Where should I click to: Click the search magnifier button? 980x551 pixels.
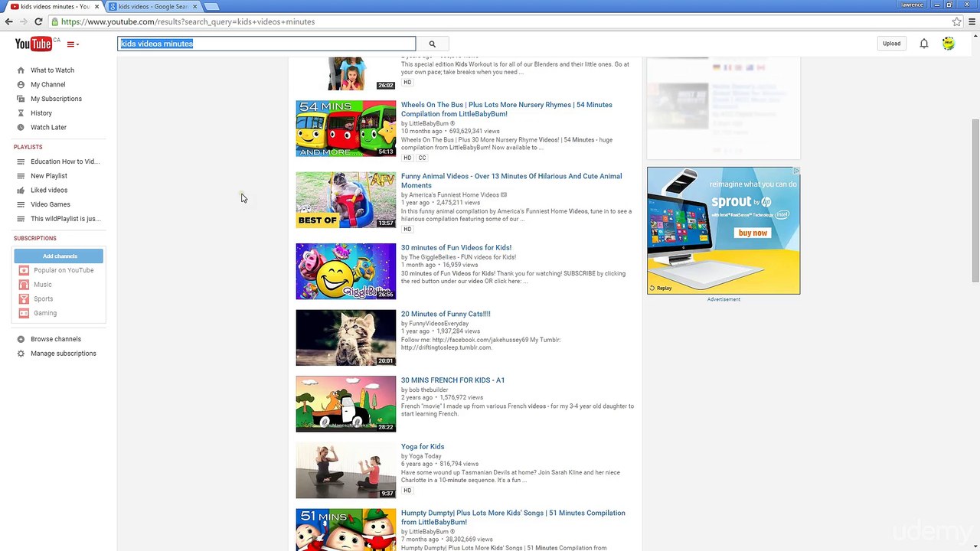(432, 44)
